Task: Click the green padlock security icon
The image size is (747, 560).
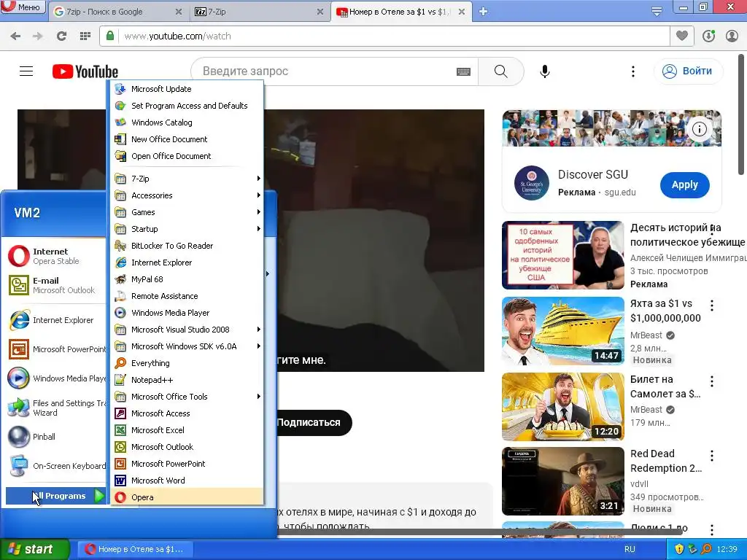Action: (110, 36)
